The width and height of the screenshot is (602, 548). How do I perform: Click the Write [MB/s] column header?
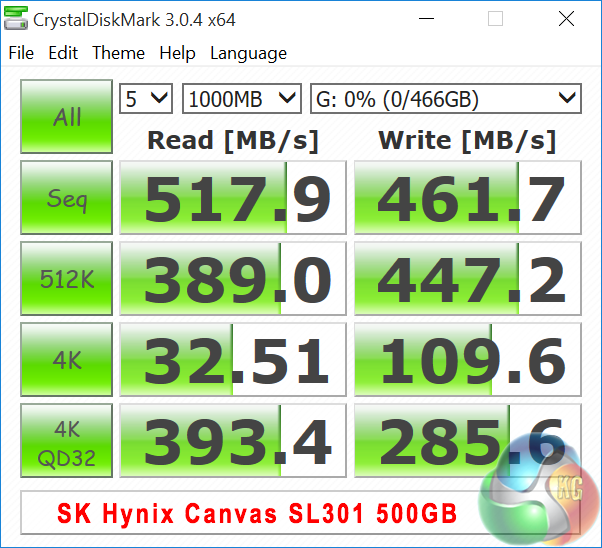467,141
